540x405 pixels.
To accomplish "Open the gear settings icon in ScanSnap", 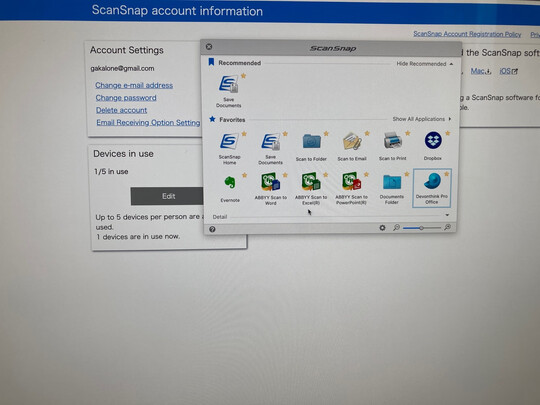I will 382,228.
